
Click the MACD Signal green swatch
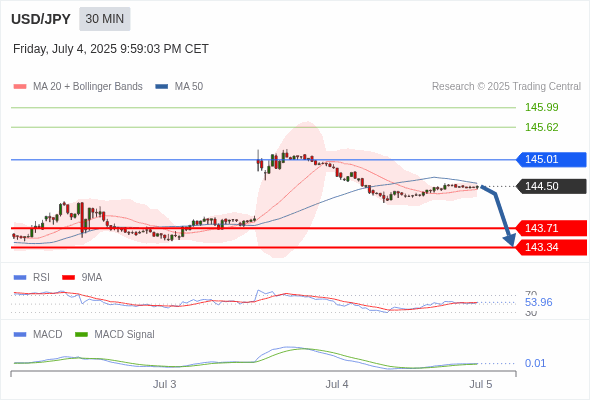(x=81, y=335)
